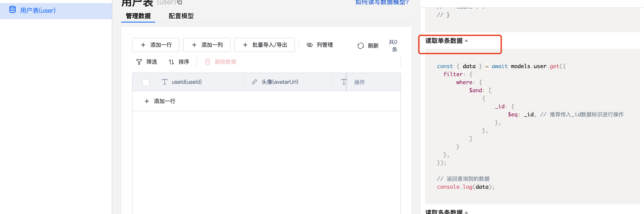The width and height of the screenshot is (644, 214).
Task: Open the 排序 sort option
Action: coord(179,62)
